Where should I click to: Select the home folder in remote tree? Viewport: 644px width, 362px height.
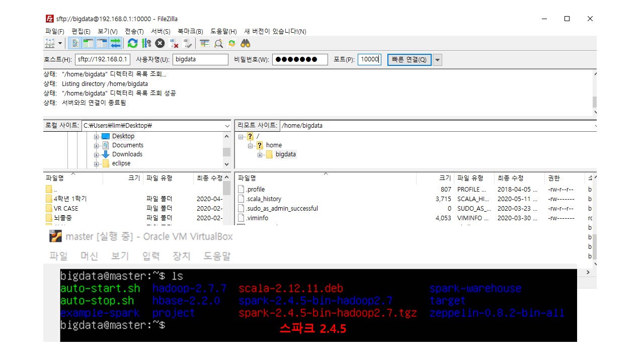click(x=274, y=145)
